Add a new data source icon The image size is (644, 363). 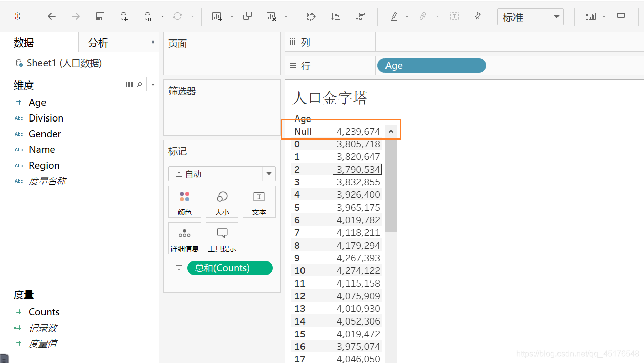(124, 16)
